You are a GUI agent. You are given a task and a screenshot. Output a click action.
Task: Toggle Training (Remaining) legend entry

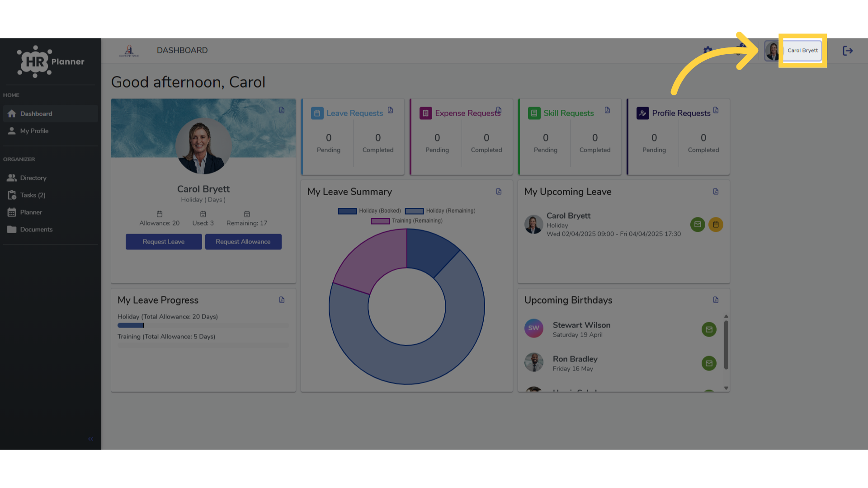pyautogui.click(x=407, y=221)
